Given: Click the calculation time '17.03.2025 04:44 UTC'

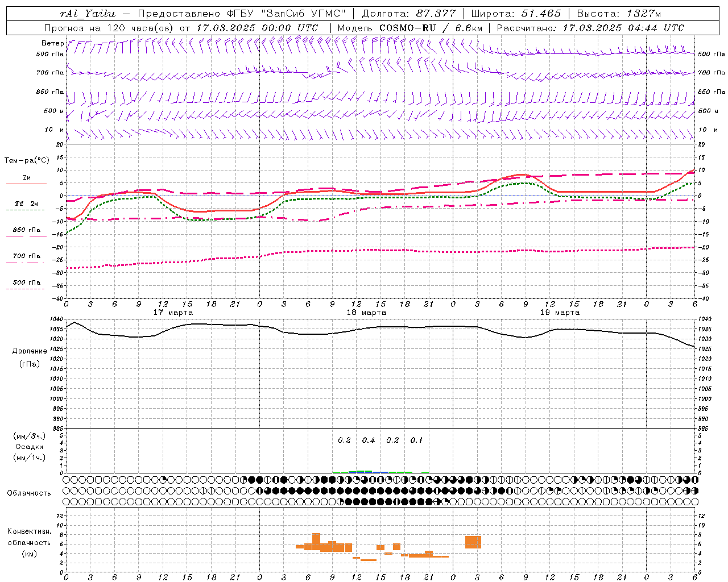Looking at the screenshot, I should pos(623,28).
